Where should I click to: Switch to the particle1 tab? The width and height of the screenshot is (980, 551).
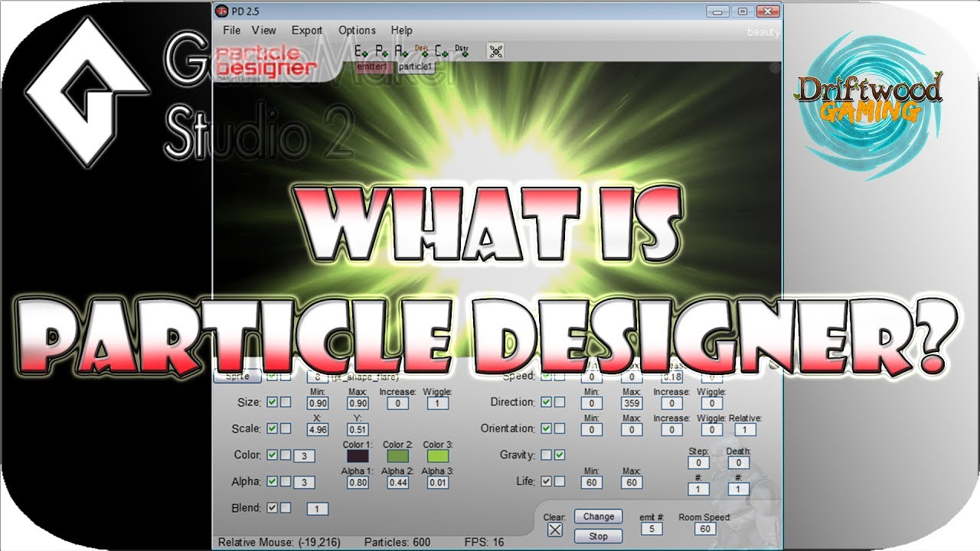pos(416,67)
